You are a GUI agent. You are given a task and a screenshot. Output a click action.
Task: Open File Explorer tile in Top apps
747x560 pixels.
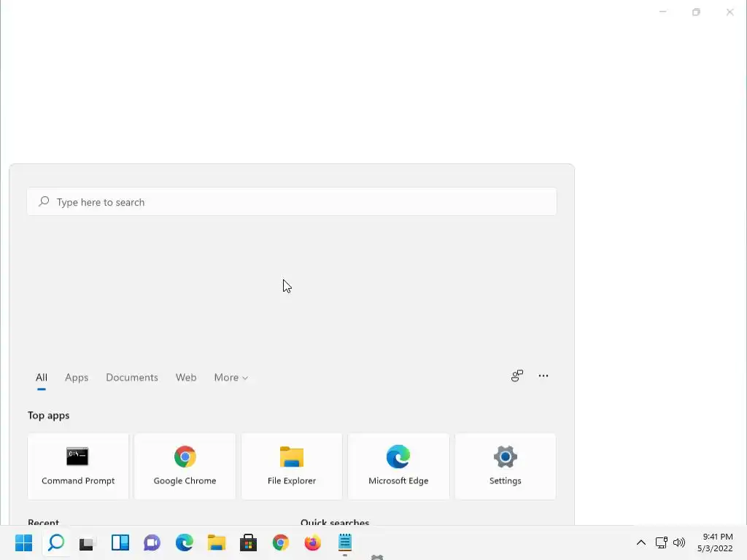[x=292, y=466]
